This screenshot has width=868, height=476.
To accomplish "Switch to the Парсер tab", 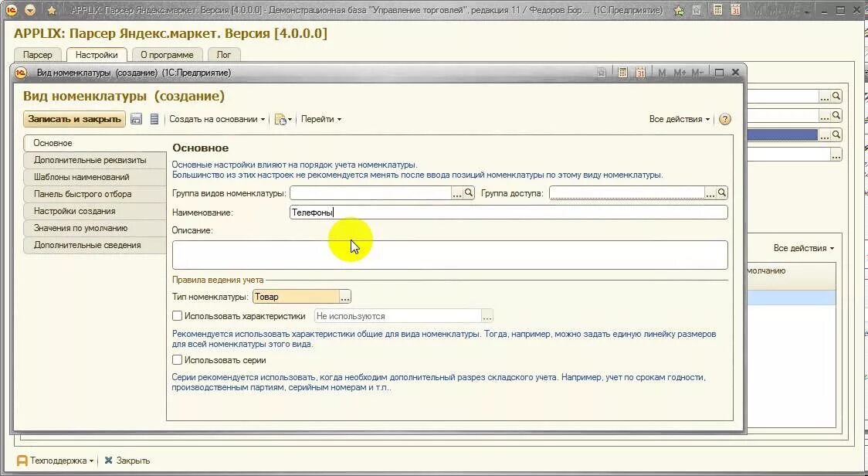I will [x=38, y=55].
